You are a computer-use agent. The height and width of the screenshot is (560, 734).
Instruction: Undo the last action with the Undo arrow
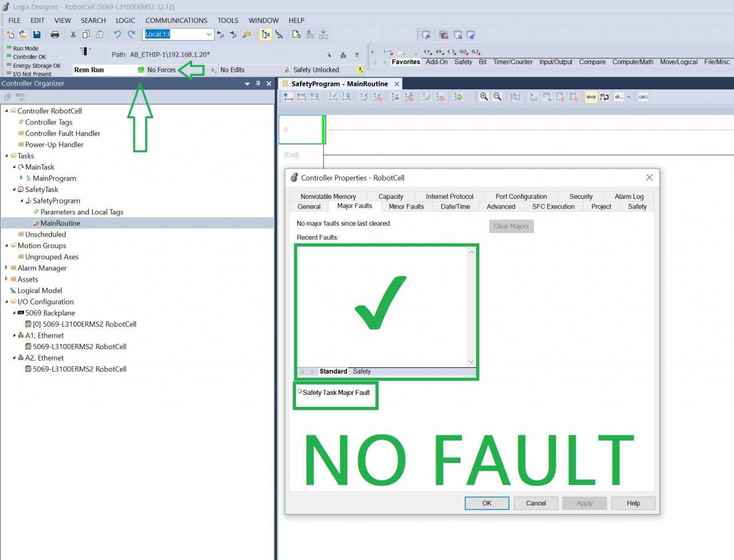118,34
